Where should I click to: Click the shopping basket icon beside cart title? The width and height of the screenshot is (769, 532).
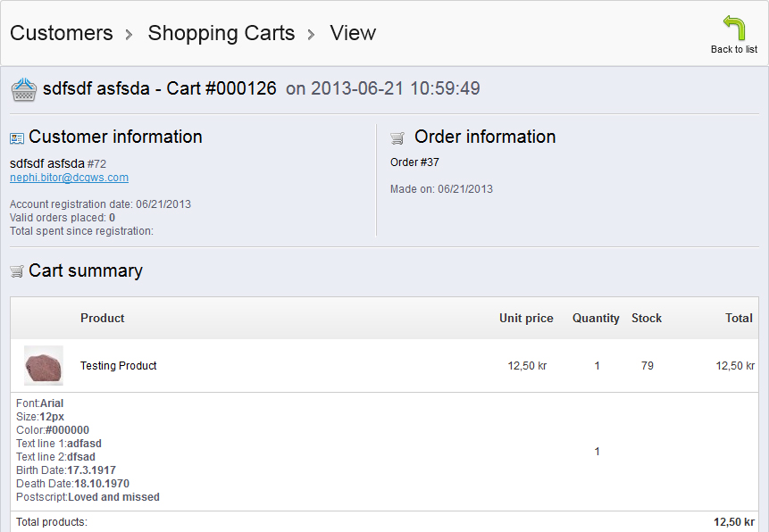click(23, 89)
